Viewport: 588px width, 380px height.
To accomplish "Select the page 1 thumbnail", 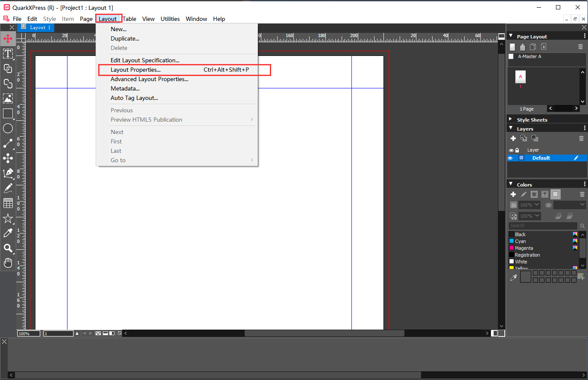I will click(x=521, y=77).
